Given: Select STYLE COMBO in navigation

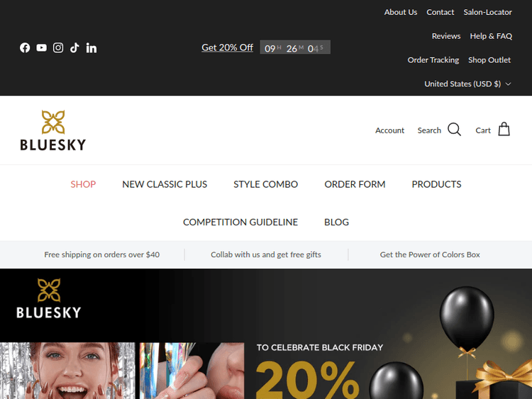Looking at the screenshot, I should point(266,184).
